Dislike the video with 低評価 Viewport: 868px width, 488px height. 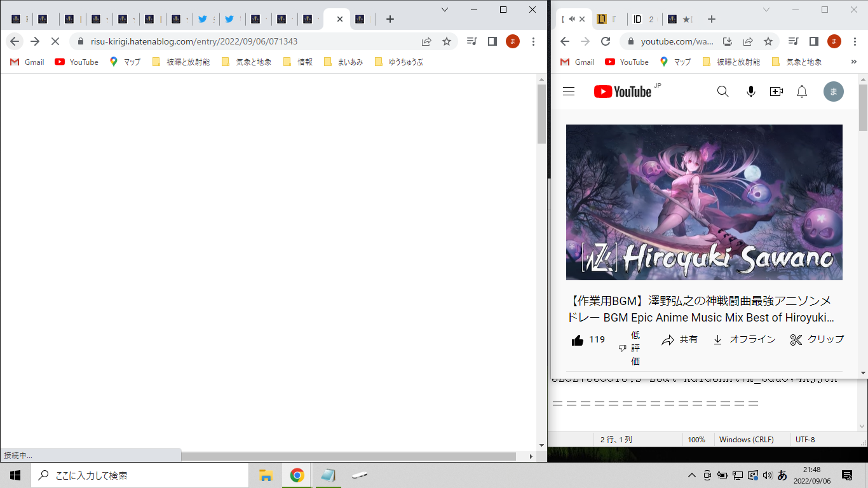click(630, 348)
